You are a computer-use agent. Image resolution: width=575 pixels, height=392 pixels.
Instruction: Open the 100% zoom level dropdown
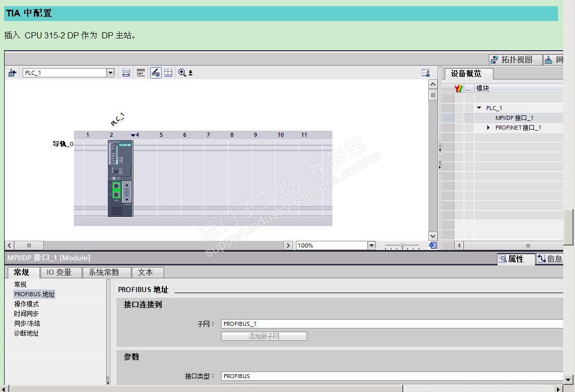(371, 245)
